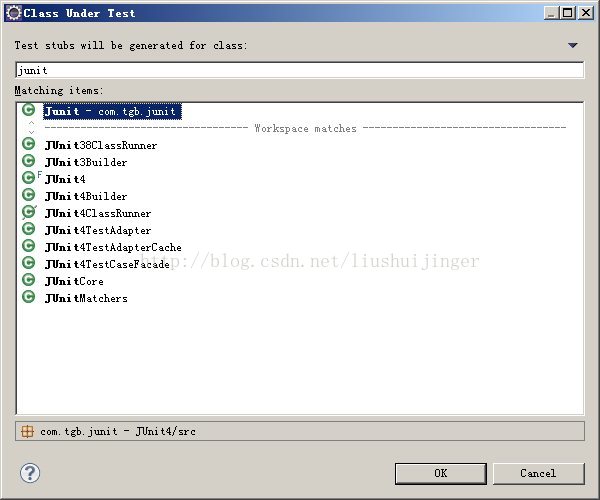Click the class icon next to JUnit4Builder
The image size is (600, 500).
[28, 195]
